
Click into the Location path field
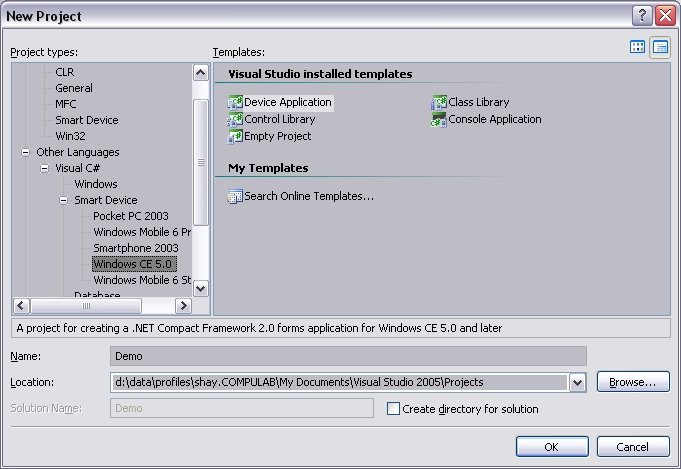pos(339,383)
